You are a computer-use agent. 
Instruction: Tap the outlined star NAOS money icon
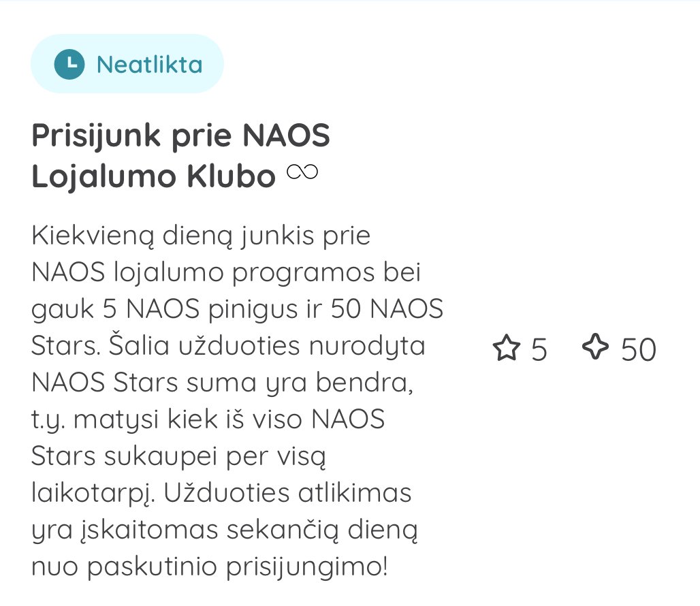point(506,348)
